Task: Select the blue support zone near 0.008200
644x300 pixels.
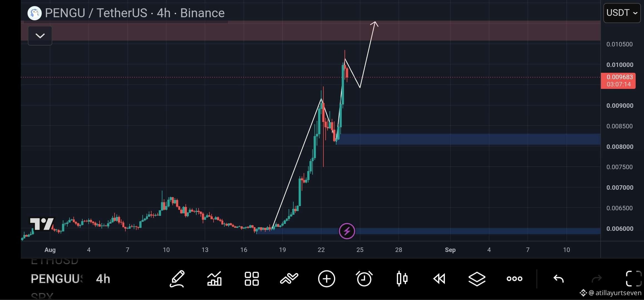Action: coord(468,139)
